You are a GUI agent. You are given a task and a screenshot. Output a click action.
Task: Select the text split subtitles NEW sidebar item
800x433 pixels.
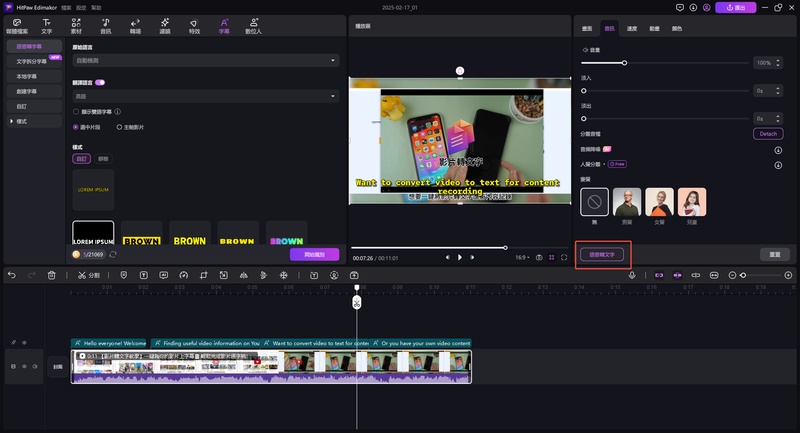pos(34,61)
